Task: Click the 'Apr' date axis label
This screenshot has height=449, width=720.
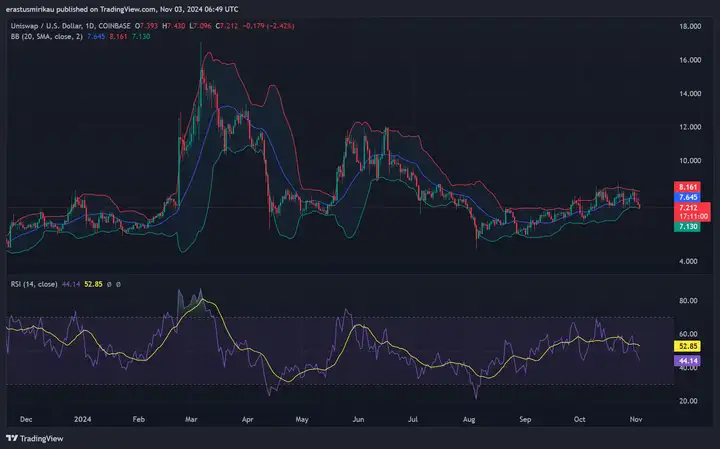Action: click(248, 419)
